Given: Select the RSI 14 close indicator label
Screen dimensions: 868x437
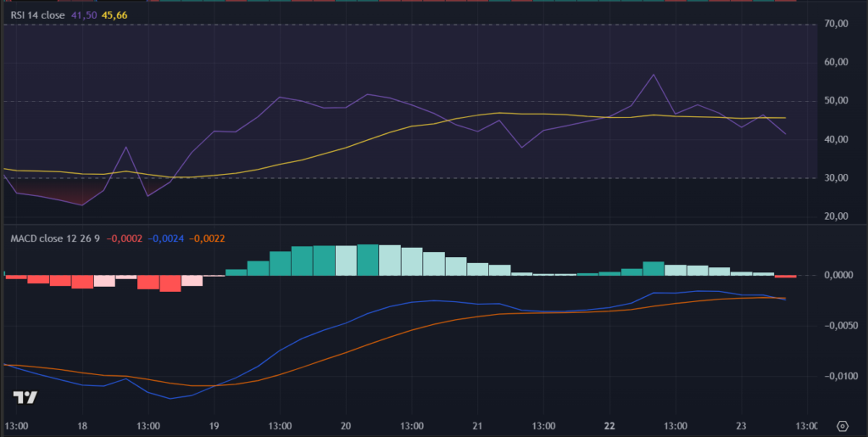Looking at the screenshot, I should (37, 15).
